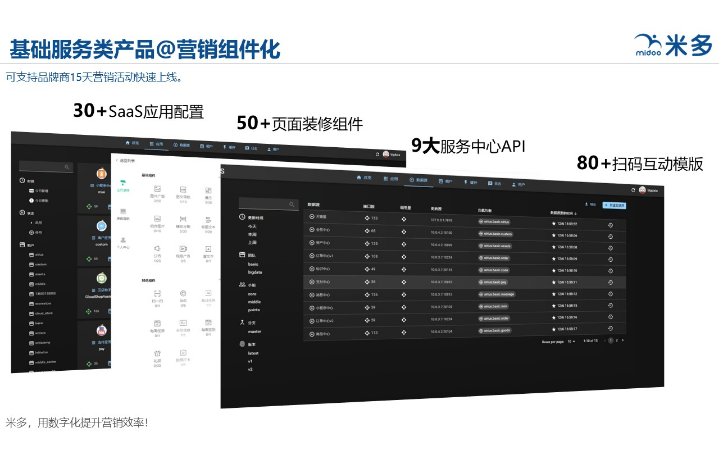Click the sirius.basic.mini tag chip
This screenshot has width=720, height=450.
pos(493,306)
